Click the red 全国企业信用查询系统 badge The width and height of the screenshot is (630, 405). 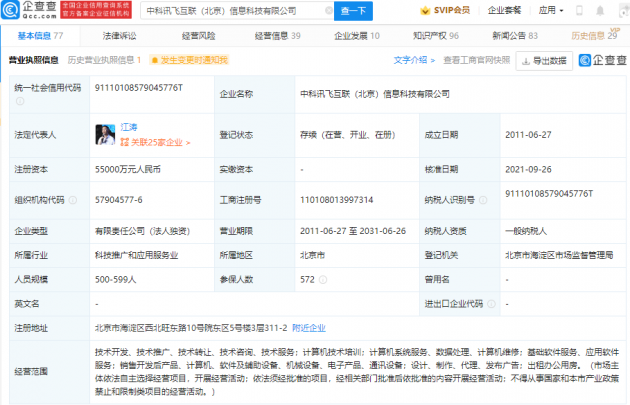click(x=96, y=10)
